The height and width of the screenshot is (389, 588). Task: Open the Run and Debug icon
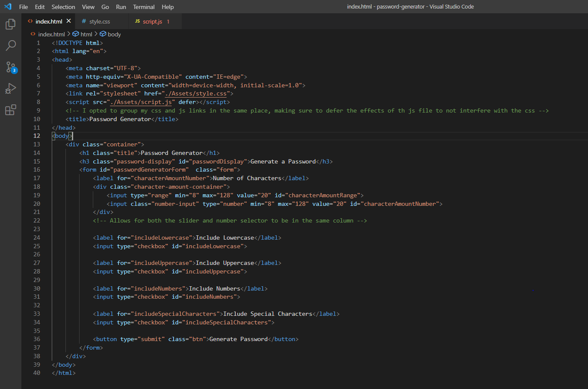point(10,89)
